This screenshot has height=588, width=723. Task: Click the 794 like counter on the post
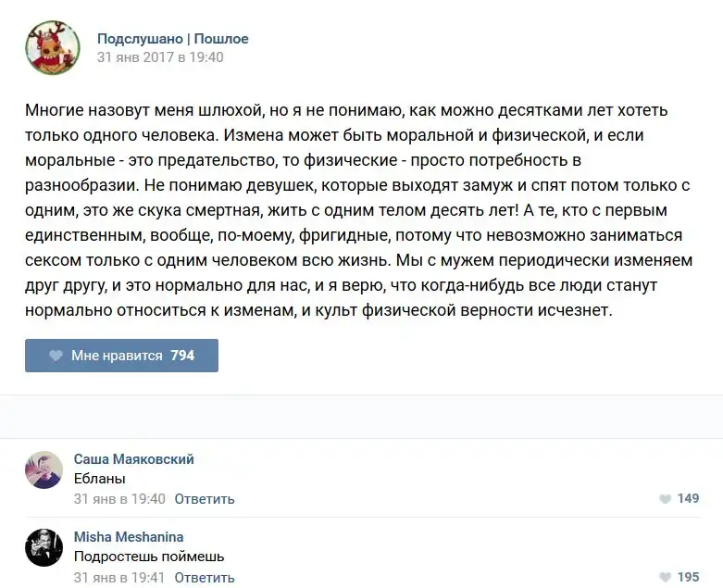182,356
